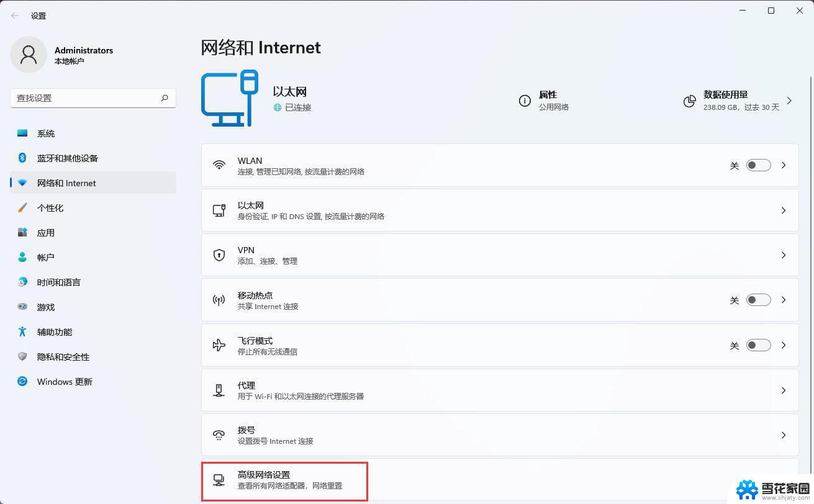
Task: Open 辅助功能 in the sidebar
Action: coord(93,332)
